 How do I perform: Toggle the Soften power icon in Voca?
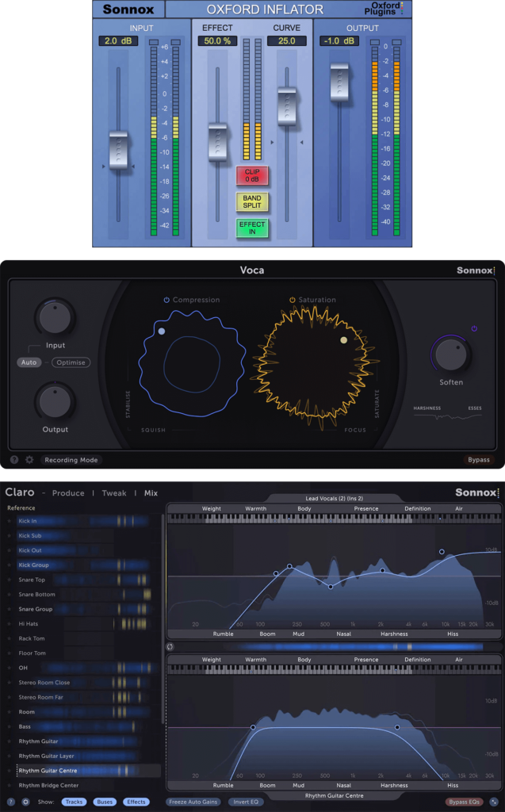(474, 328)
